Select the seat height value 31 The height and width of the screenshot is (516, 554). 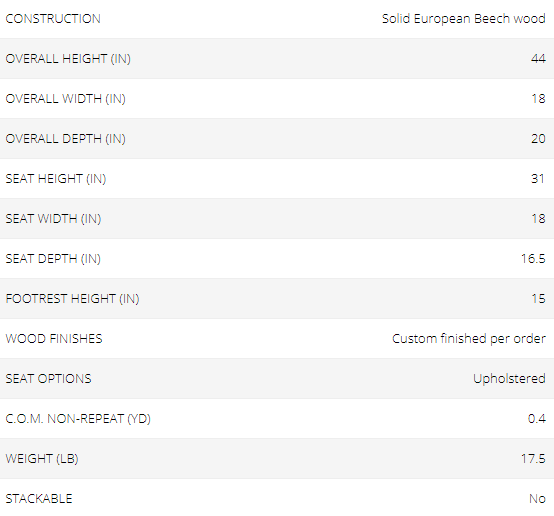(538, 178)
